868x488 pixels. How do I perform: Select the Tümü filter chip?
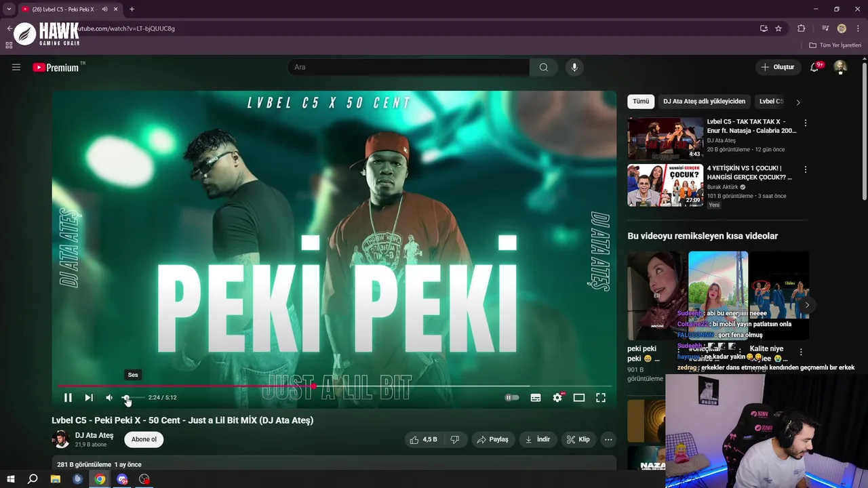tap(641, 102)
